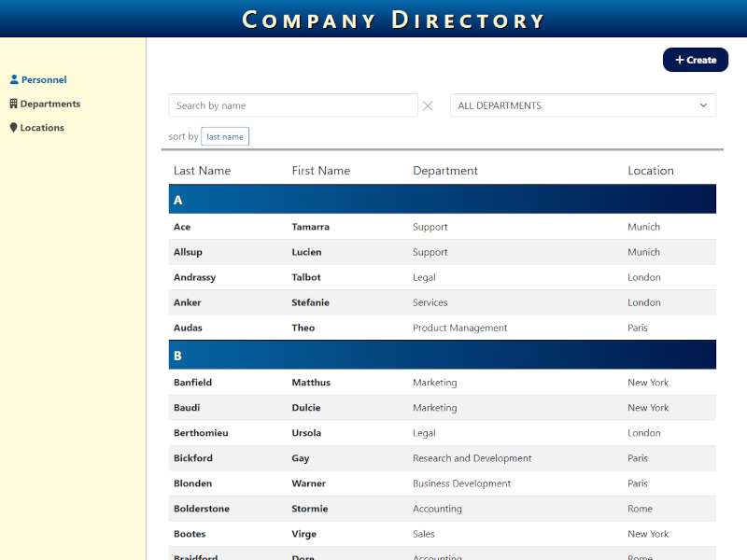The height and width of the screenshot is (560, 747).
Task: Select the Banfield Matthus row
Action: point(442,383)
